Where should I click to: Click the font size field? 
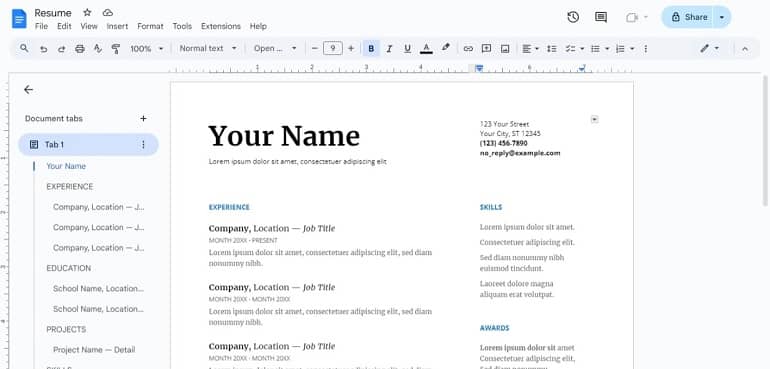click(333, 48)
